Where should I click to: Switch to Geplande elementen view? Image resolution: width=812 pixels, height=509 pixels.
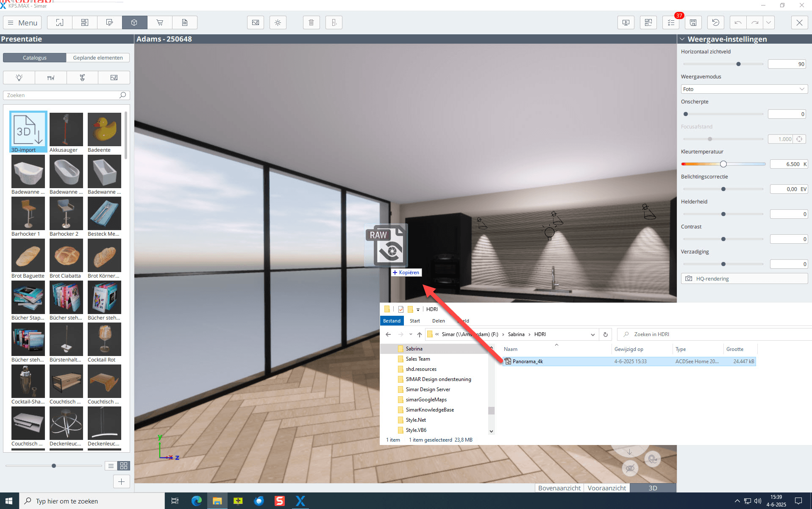tap(98, 58)
